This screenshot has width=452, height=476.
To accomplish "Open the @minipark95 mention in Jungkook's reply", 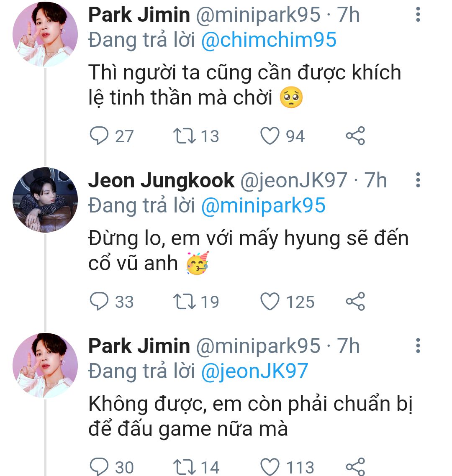I will tap(263, 206).
